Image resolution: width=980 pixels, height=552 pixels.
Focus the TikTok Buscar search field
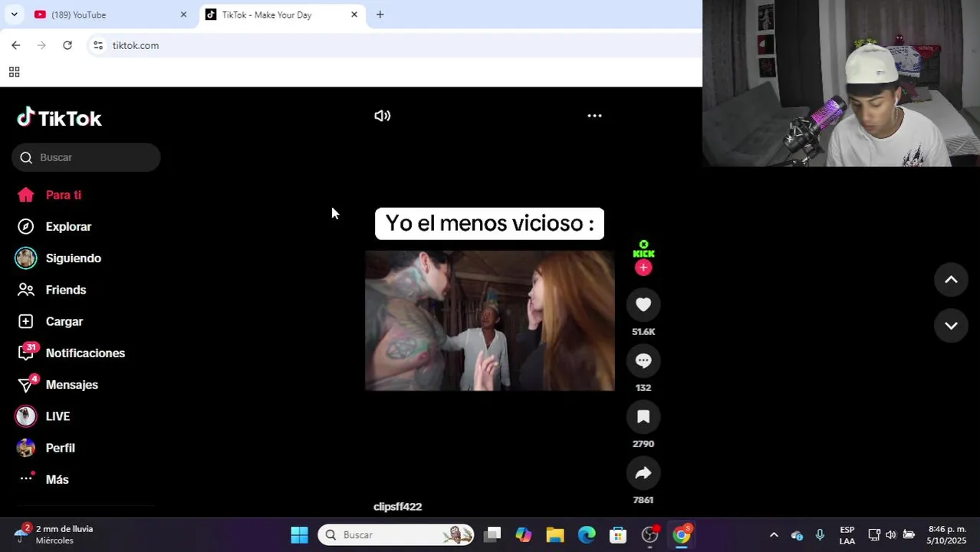pos(86,157)
